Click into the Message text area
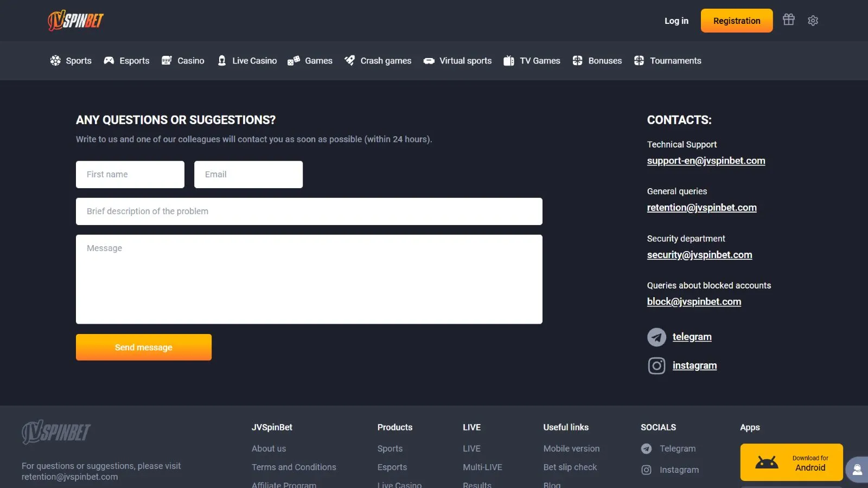868x488 pixels. point(309,279)
